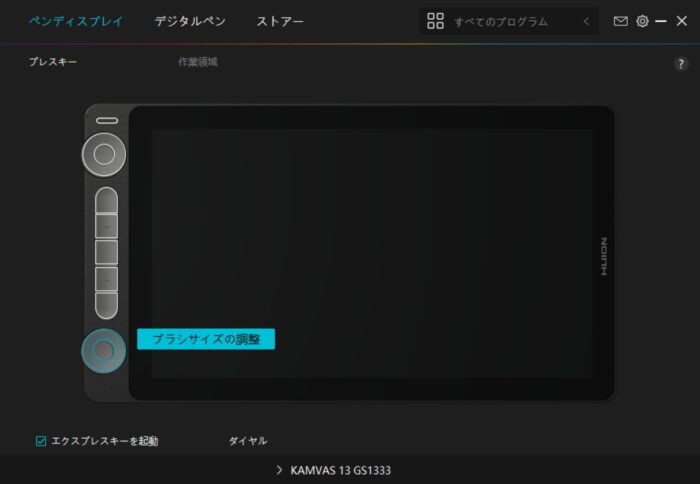The height and width of the screenshot is (484, 700).
Task: Open the ストアー tab
Action: 281,21
